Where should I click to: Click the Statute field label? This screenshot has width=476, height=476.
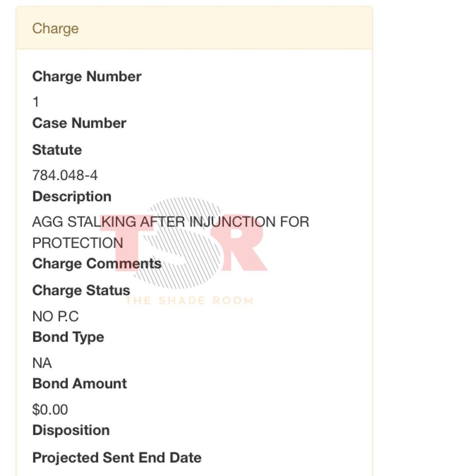click(57, 150)
